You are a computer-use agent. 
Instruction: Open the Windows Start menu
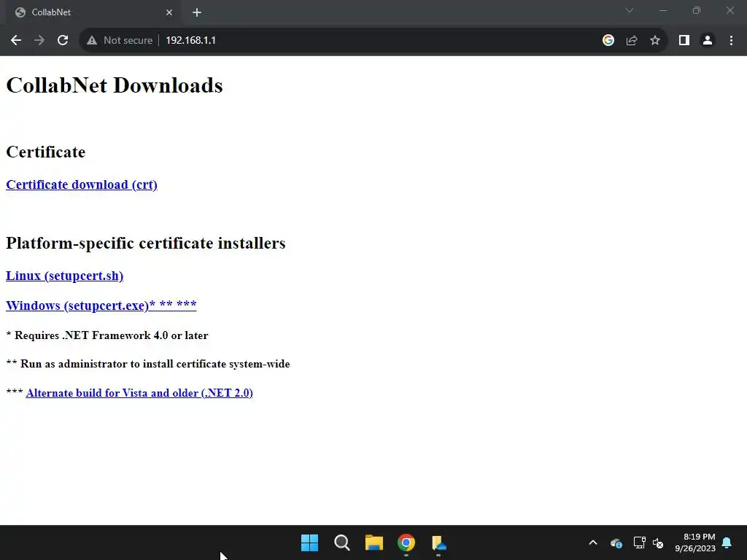(x=309, y=542)
